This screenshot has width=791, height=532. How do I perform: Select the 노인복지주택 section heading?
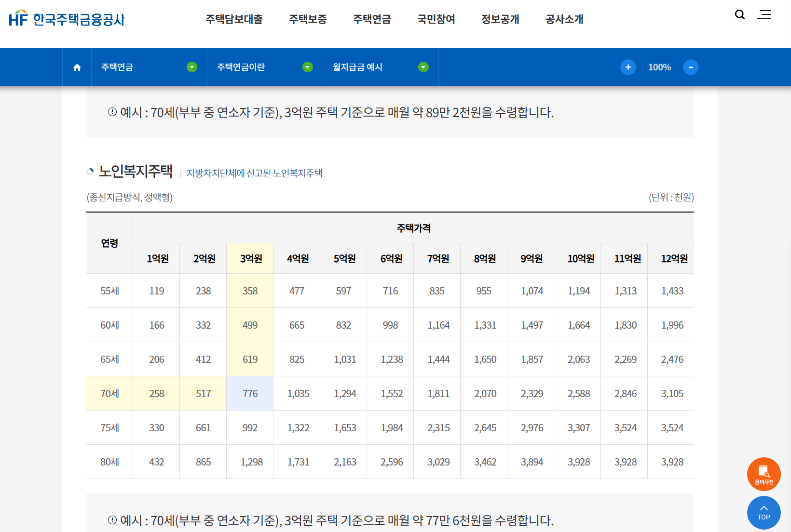[x=136, y=171]
